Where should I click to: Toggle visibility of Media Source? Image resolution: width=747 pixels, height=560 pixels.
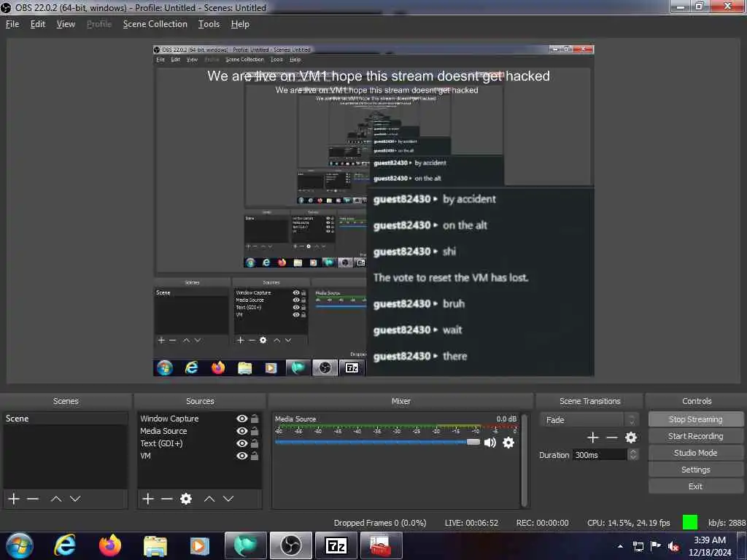(242, 431)
